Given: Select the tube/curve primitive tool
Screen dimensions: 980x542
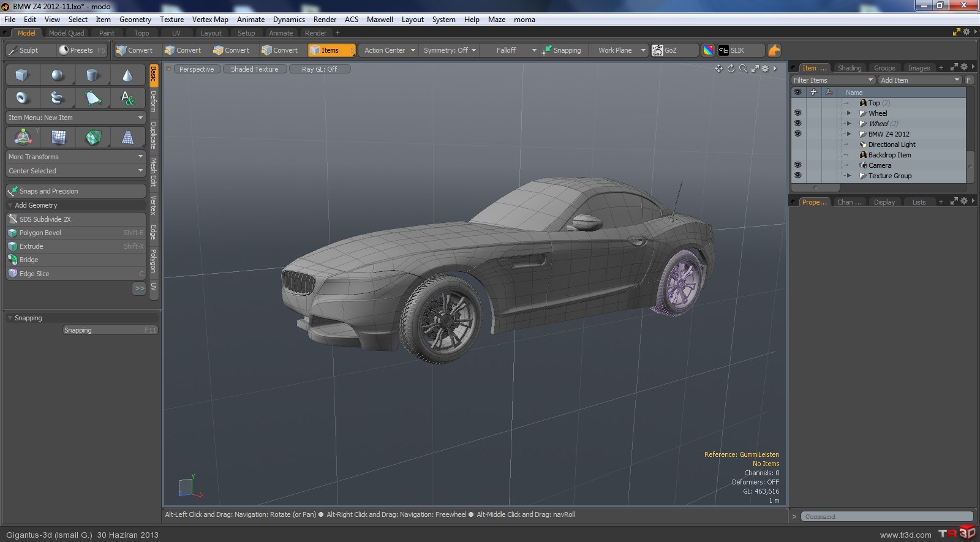Looking at the screenshot, I should pyautogui.click(x=57, y=97).
